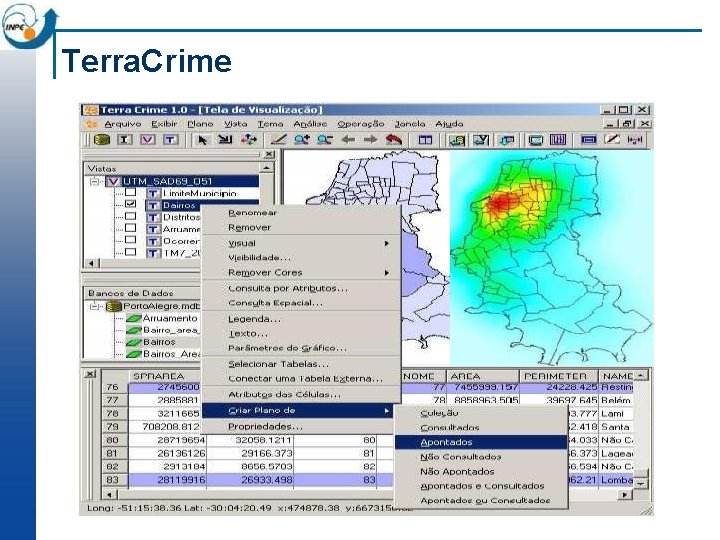Enable the TM7 theme checkbox
The height and width of the screenshot is (540, 720).
[x=130, y=252]
